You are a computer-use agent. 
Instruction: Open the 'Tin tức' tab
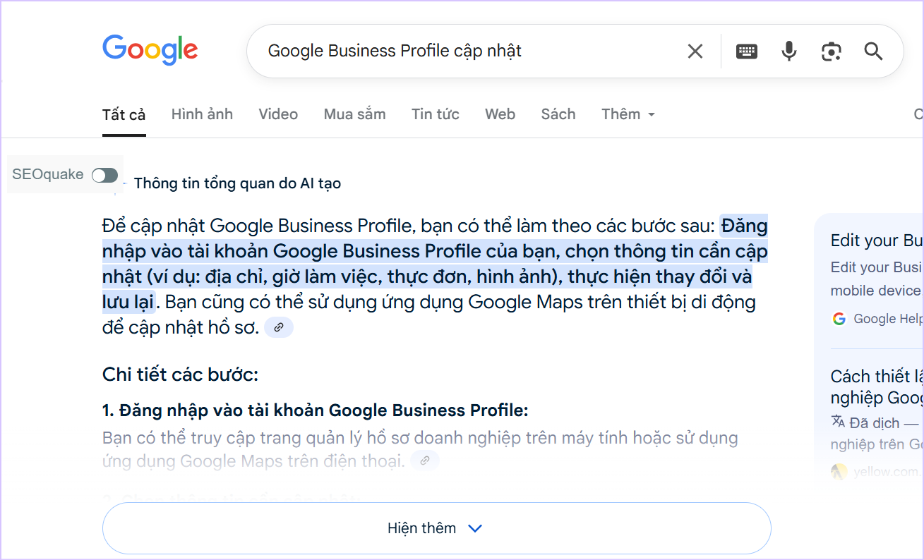(x=436, y=114)
